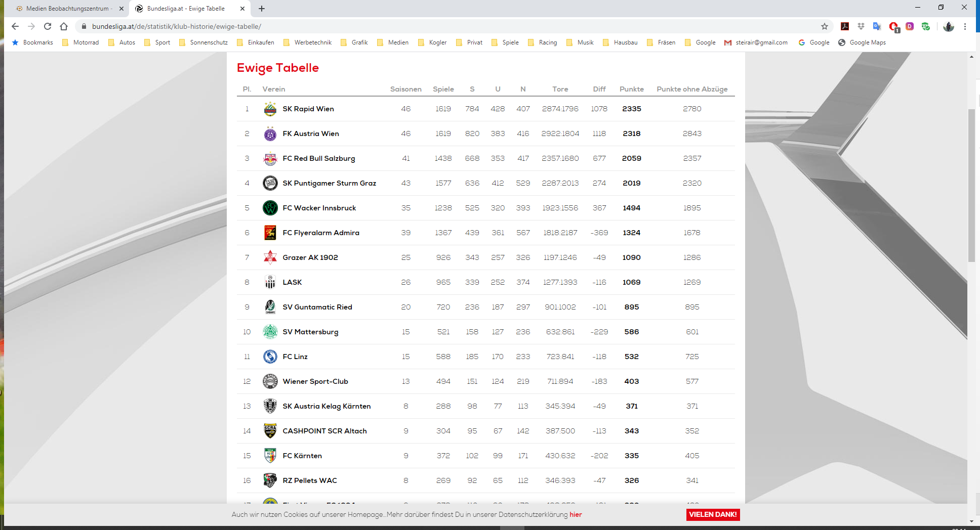The width and height of the screenshot is (980, 530).
Task: Click the CASHPOINT SCR Altach crest
Action: click(x=270, y=431)
